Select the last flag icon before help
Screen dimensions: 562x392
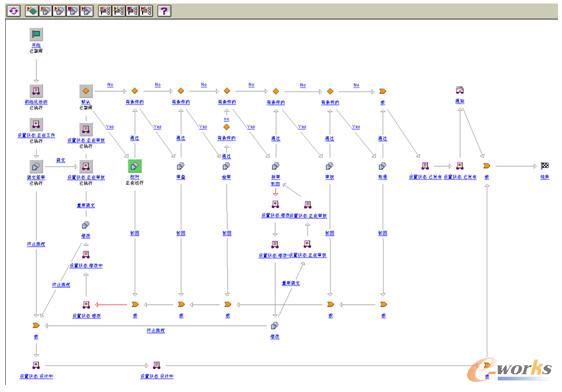click(x=146, y=11)
